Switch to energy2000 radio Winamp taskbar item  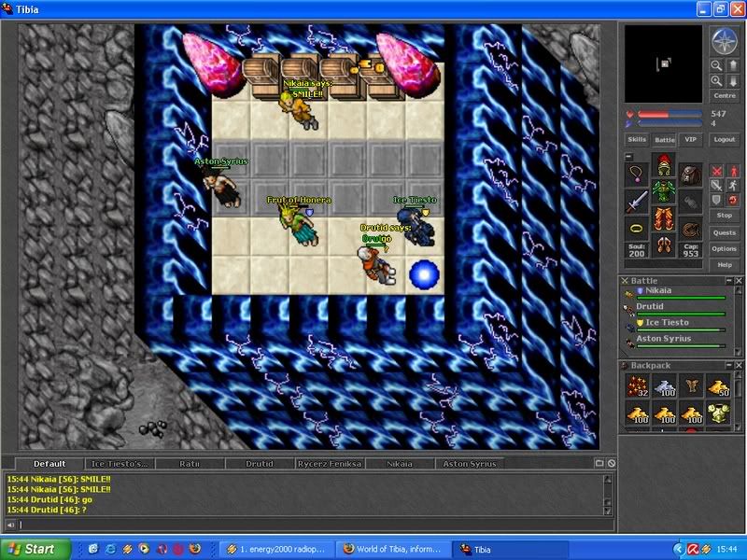click(x=276, y=549)
